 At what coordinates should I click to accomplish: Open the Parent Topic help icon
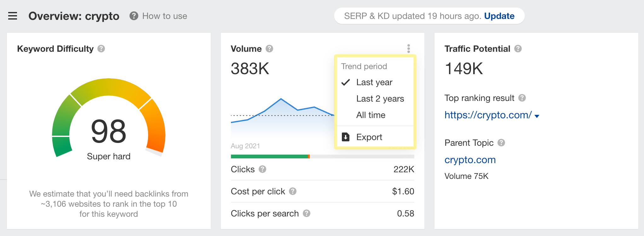pyautogui.click(x=501, y=143)
